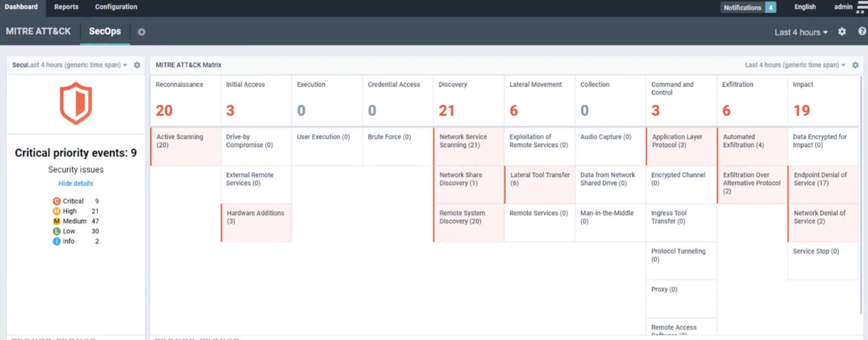The height and width of the screenshot is (340, 868).
Task: Click the Info severity icon
Action: click(56, 241)
